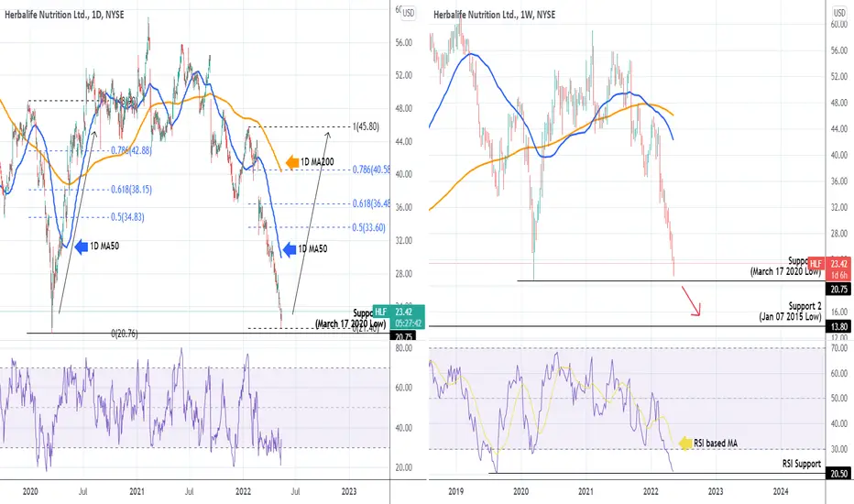Click the 0.786(40.58 Fibonacci level label

(x=371, y=170)
